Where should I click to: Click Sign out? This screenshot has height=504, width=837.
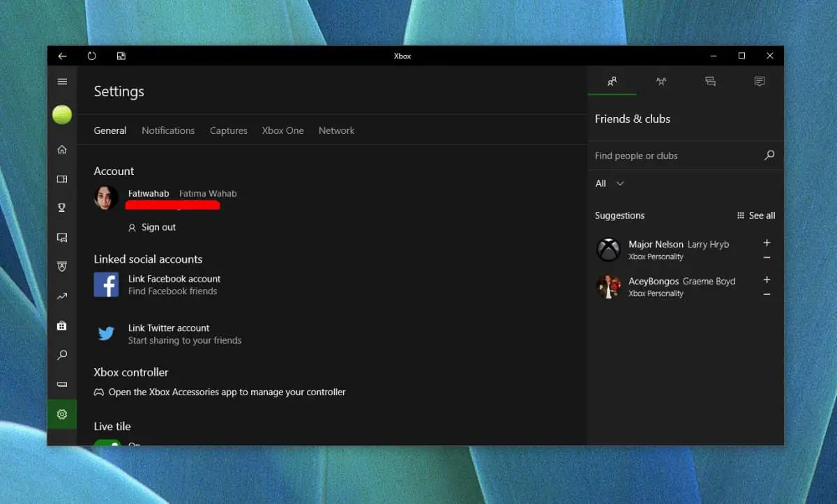pyautogui.click(x=152, y=227)
